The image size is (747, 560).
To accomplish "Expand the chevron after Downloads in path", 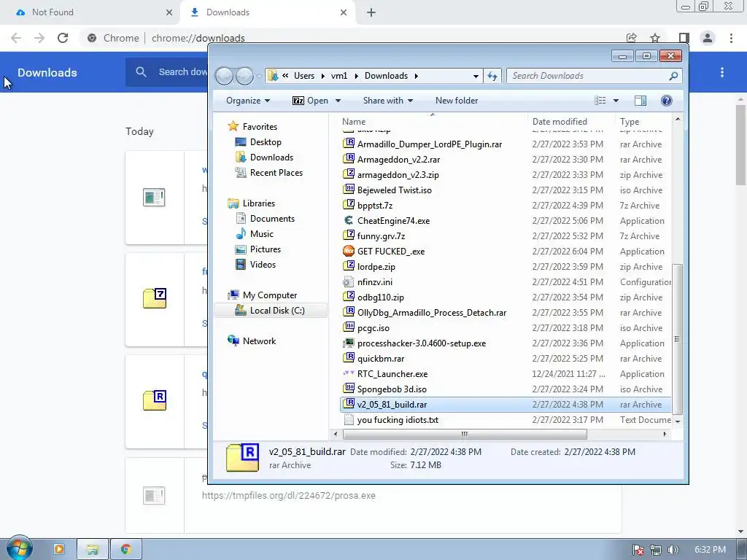I will click(x=417, y=76).
